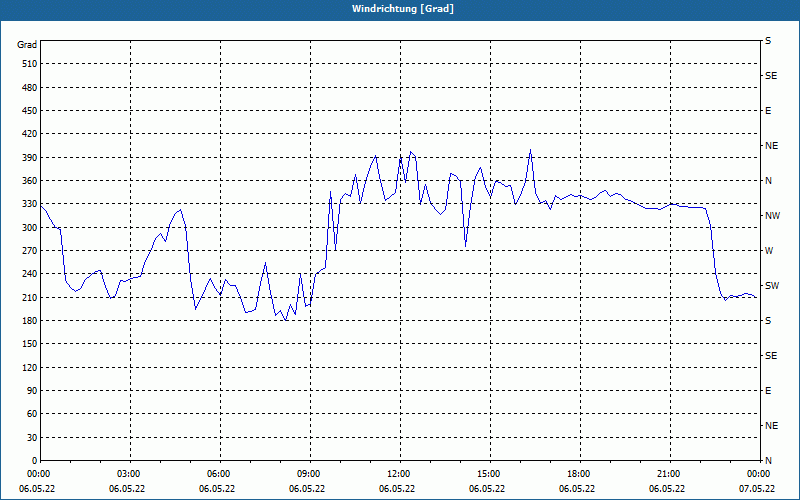Click the 510 y-axis value
This screenshot has height=500, width=800.
tap(30, 64)
